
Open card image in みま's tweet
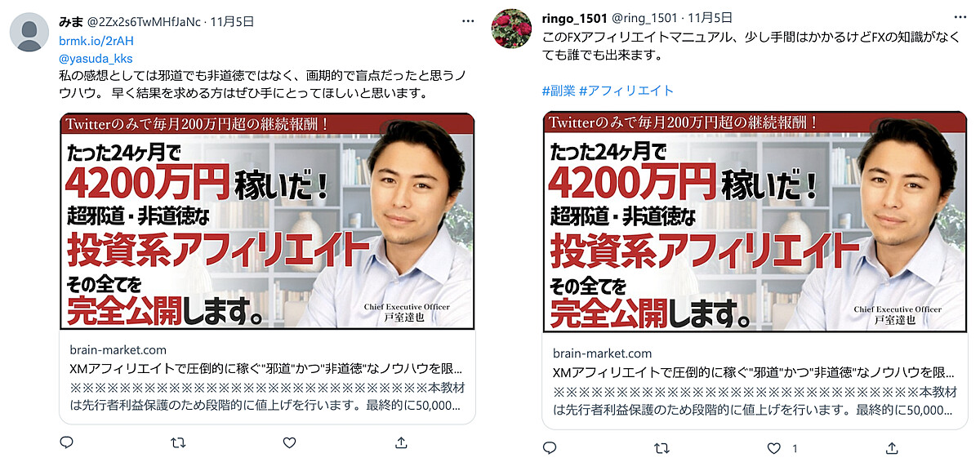[x=267, y=221]
